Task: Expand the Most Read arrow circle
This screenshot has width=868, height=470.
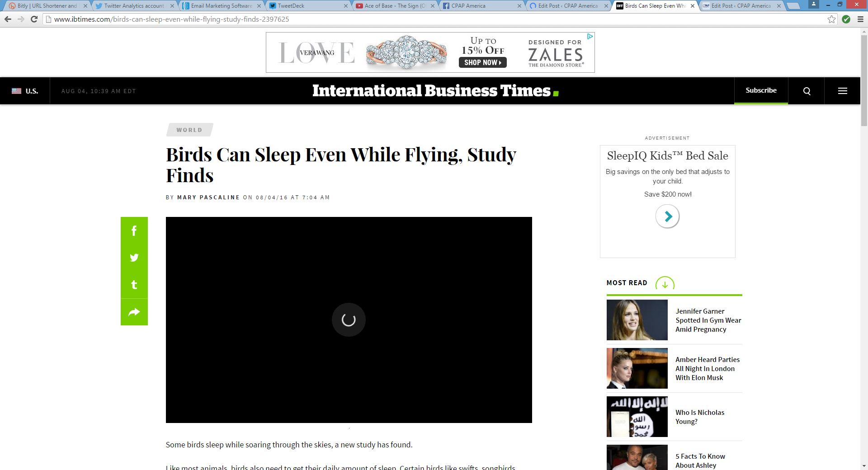Action: [x=665, y=284]
